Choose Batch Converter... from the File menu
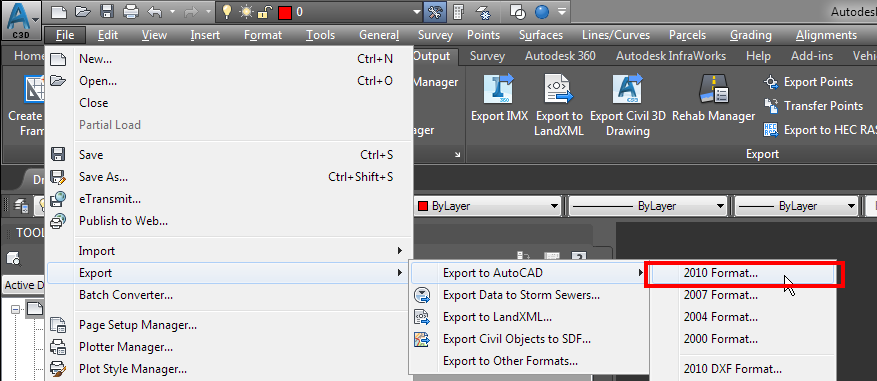This screenshot has width=877, height=381. [x=229, y=295]
